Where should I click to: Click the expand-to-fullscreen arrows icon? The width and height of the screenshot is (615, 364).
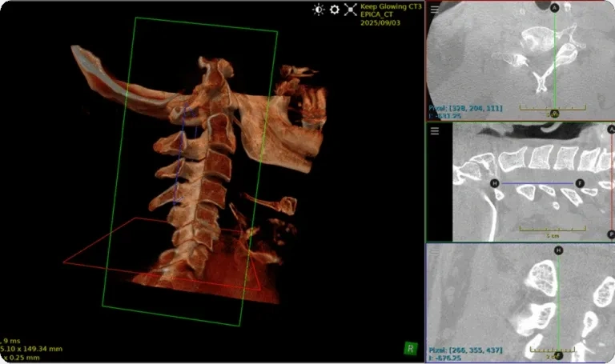pos(350,10)
